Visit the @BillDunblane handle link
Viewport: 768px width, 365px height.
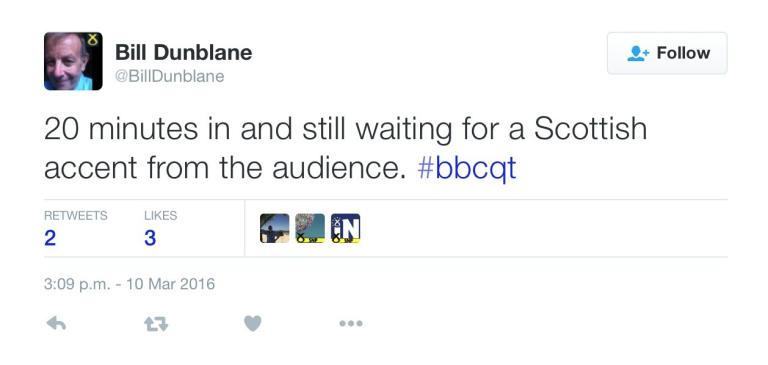[x=169, y=76]
